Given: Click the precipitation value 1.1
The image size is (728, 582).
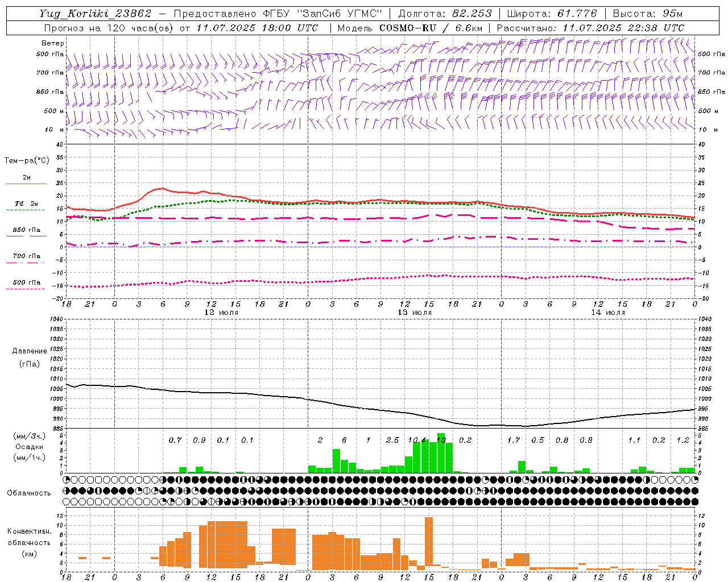Looking at the screenshot, I should pos(634,440).
